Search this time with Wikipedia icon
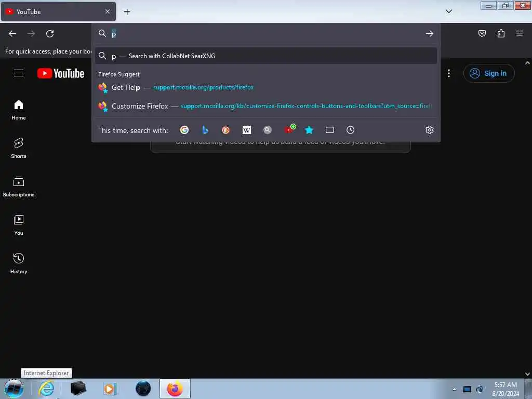The width and height of the screenshot is (532, 399). 247,130
